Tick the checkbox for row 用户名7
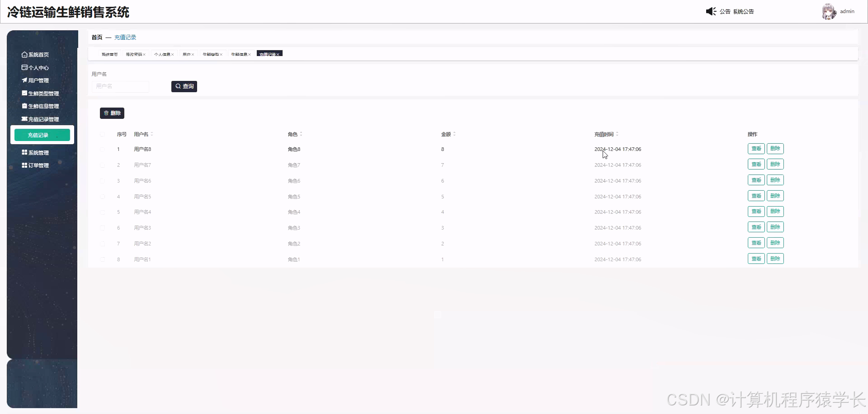This screenshot has width=868, height=414. [x=103, y=165]
